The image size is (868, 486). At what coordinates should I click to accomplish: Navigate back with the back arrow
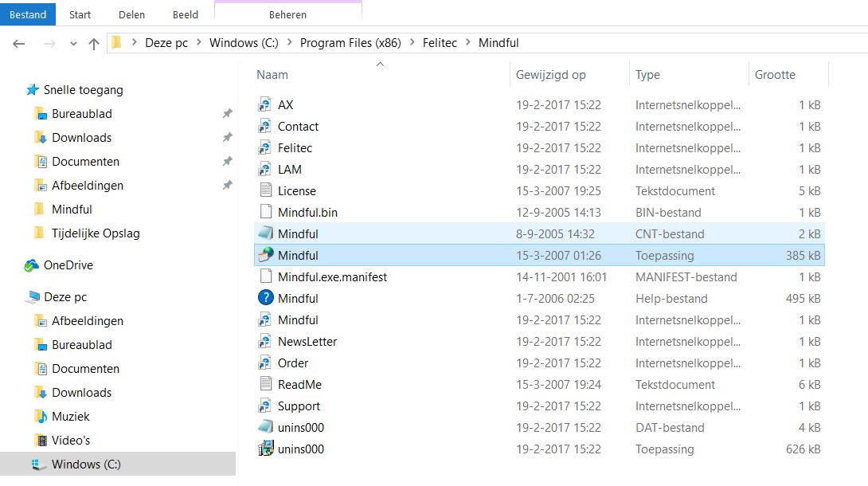coord(19,43)
